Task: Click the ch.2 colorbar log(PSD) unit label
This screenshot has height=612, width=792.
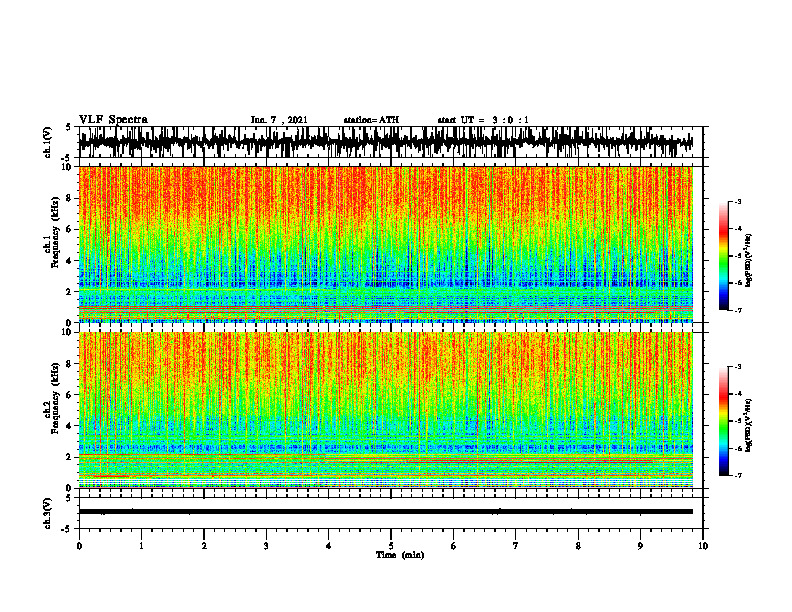Action: pos(749,425)
